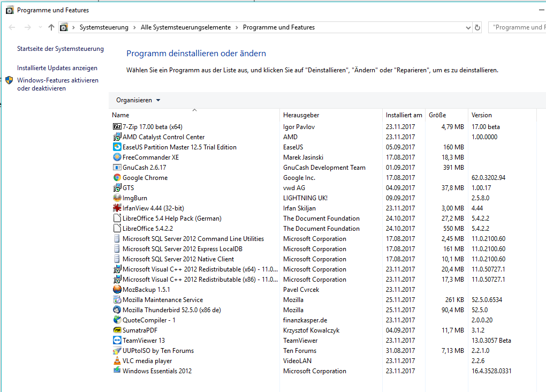Click the ImgBurn icon
546x392 pixels.
pyautogui.click(x=117, y=198)
